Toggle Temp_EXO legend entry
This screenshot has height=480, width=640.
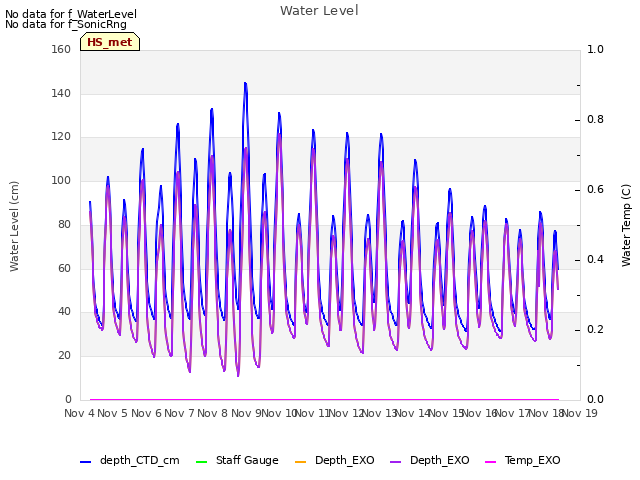coord(522,460)
